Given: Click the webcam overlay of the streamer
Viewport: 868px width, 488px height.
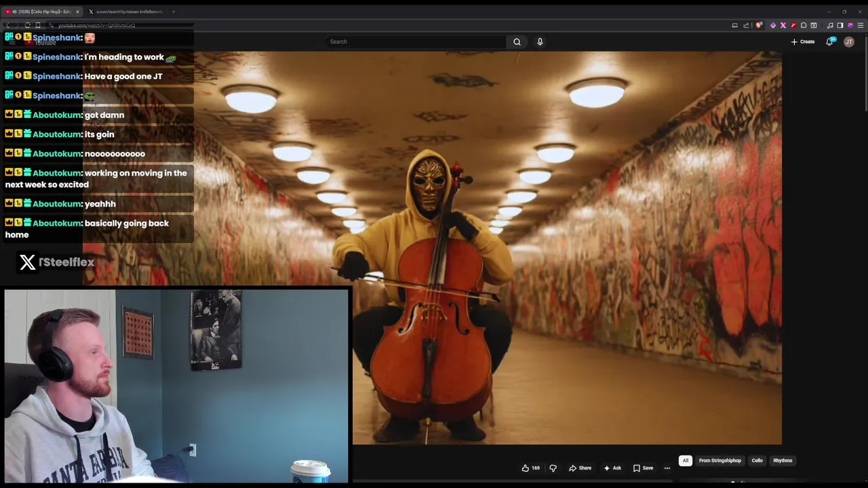Looking at the screenshot, I should [176, 386].
